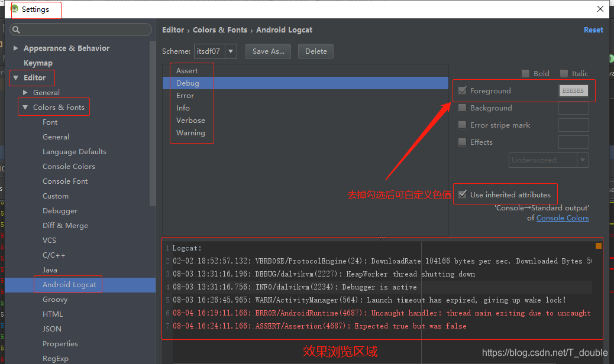The height and width of the screenshot is (364, 614).
Task: Expand Appearance & Behavior section
Action: tap(15, 48)
